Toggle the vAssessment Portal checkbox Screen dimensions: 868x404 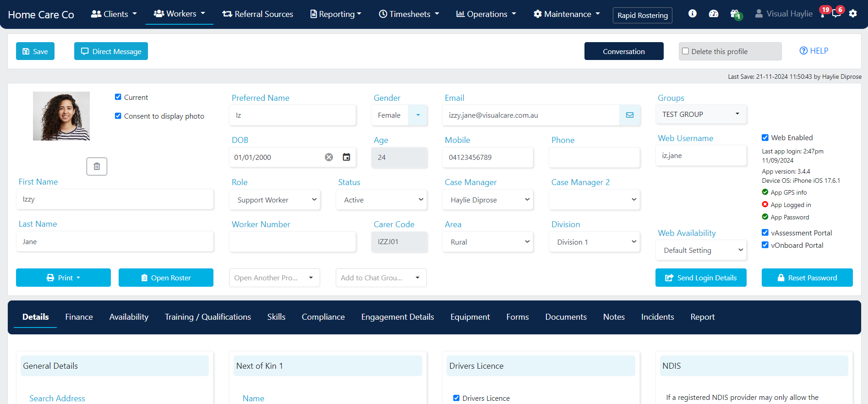pyautogui.click(x=765, y=233)
